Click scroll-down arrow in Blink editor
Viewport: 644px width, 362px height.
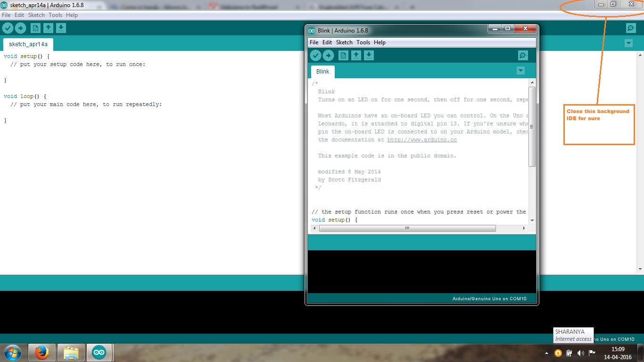pos(532,220)
